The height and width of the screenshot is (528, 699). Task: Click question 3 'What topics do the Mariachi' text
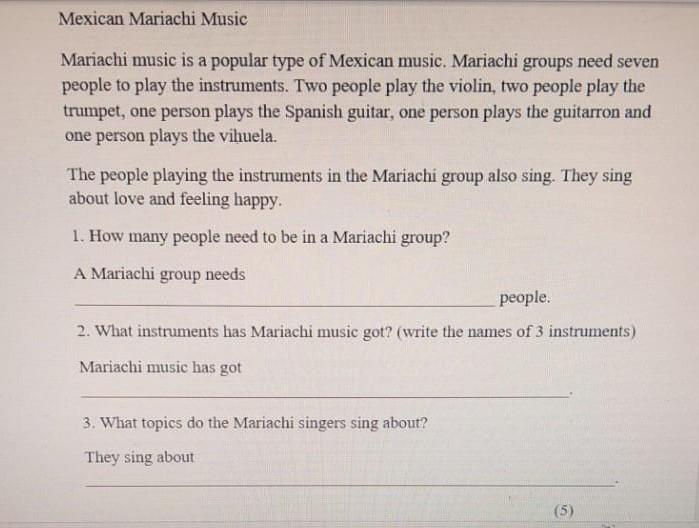254,422
